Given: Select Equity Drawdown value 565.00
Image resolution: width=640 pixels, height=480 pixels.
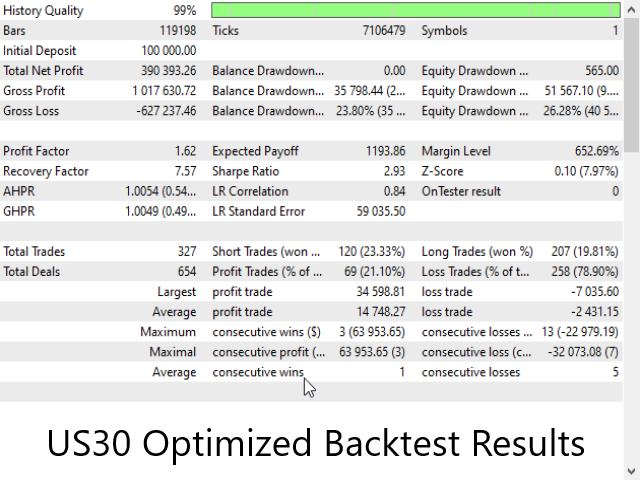Looking at the screenshot, I should [x=602, y=71].
